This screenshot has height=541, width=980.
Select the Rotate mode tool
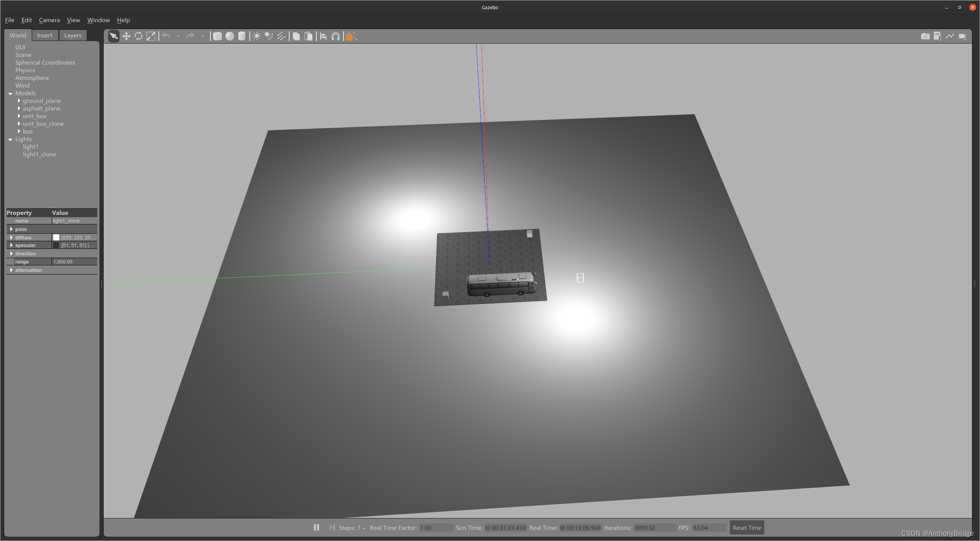point(138,36)
